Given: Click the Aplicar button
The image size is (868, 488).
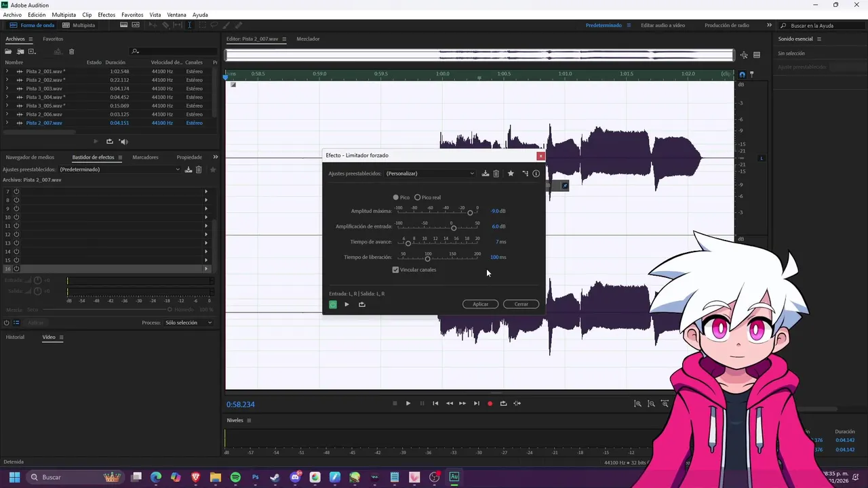Looking at the screenshot, I should point(481,304).
